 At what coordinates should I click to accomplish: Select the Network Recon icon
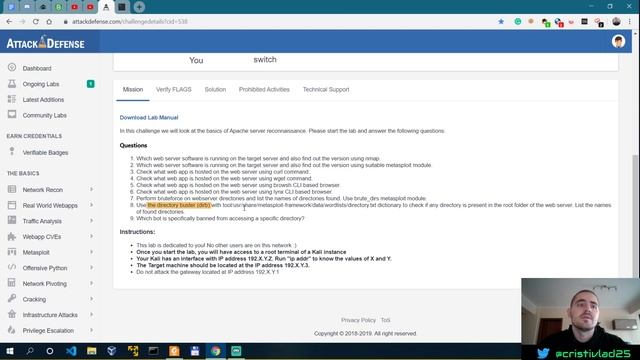(x=12, y=189)
